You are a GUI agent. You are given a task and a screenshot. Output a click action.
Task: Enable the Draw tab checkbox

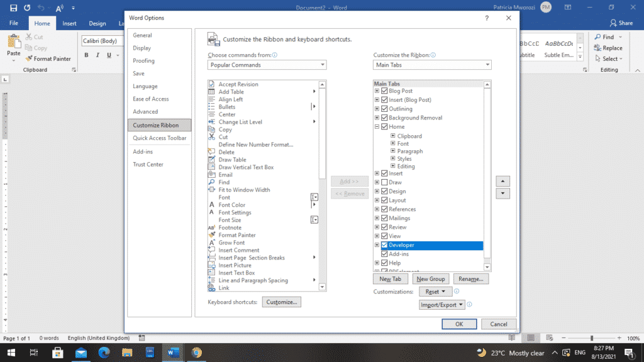384,182
